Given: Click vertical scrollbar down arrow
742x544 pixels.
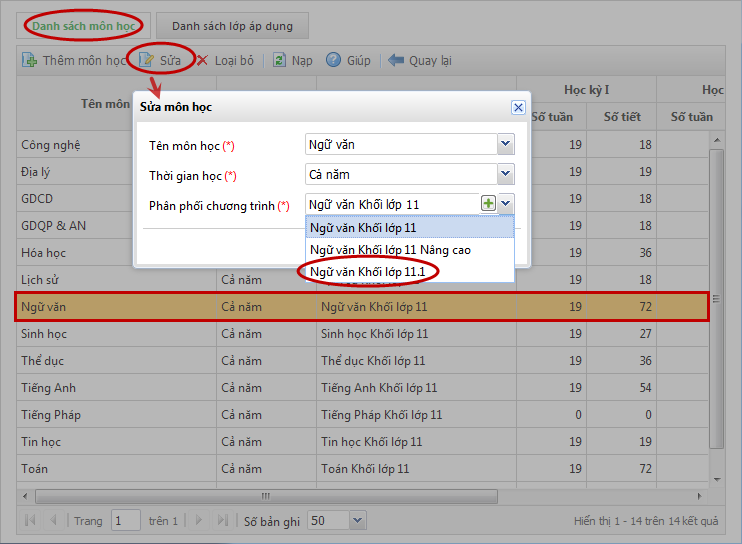Looking at the screenshot, I should (717, 480).
